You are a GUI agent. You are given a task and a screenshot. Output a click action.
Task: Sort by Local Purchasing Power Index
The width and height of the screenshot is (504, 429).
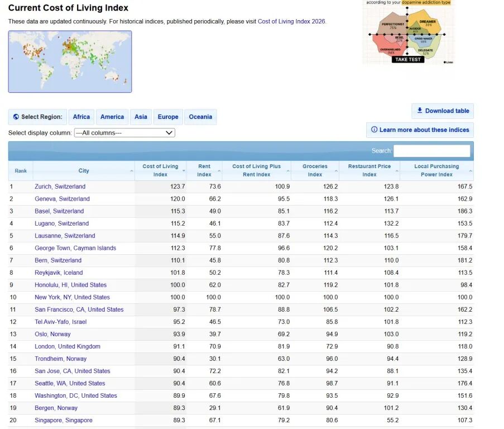tap(436, 170)
